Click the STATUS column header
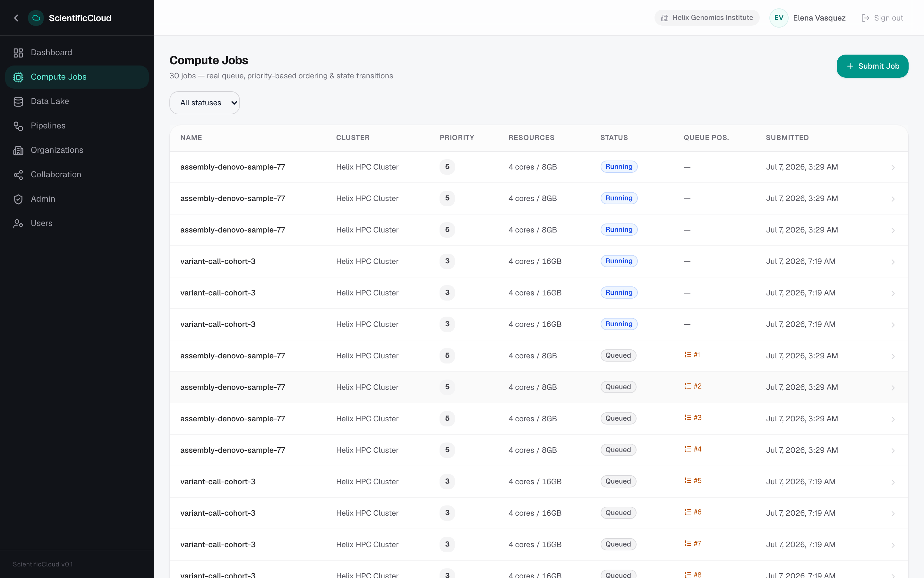 tap(614, 138)
